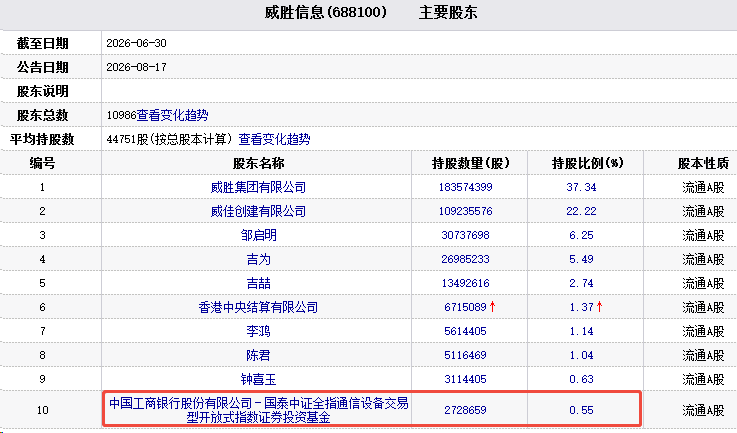The width and height of the screenshot is (737, 433).
Task: Click holding ratio 1.37
Action: click(581, 307)
